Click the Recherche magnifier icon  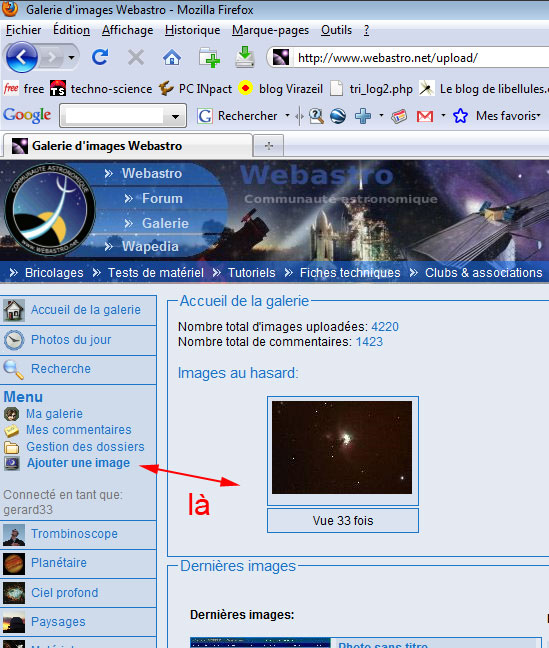[13, 369]
